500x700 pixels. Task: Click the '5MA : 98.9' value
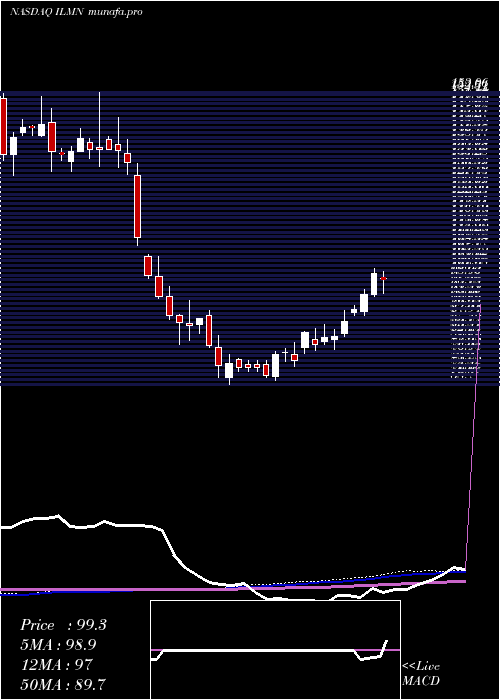[x=58, y=645]
